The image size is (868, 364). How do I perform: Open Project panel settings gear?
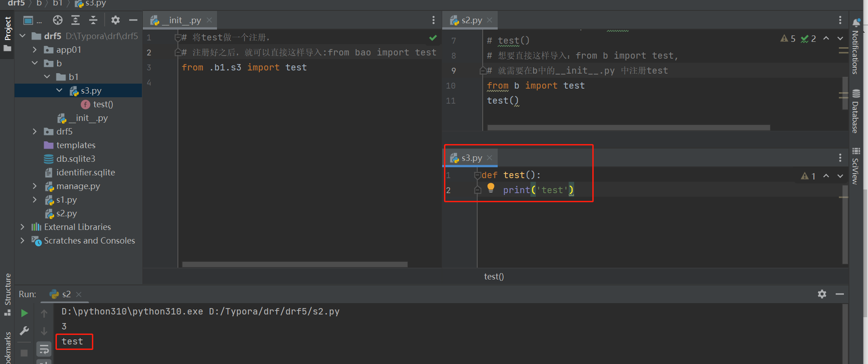coord(116,20)
